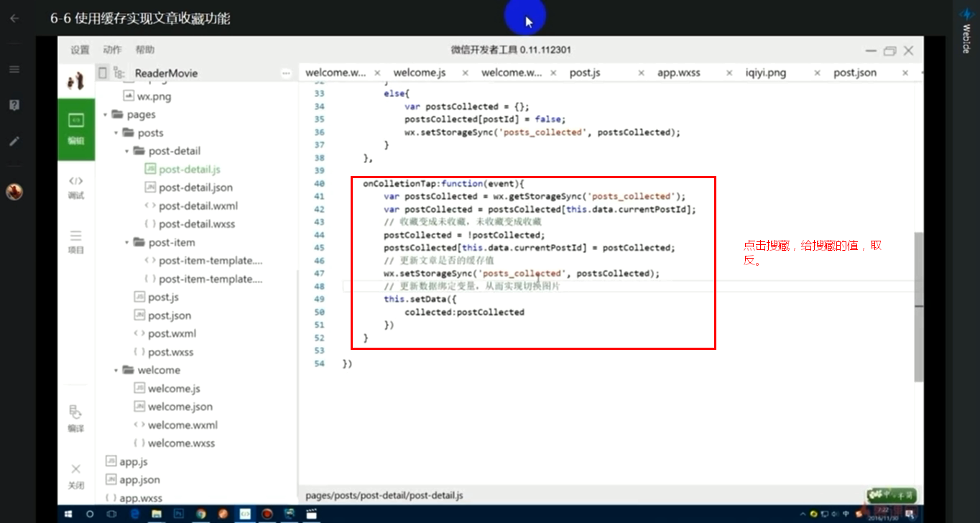Open Task View in the taskbar
The image size is (980, 523).
pos(112,514)
